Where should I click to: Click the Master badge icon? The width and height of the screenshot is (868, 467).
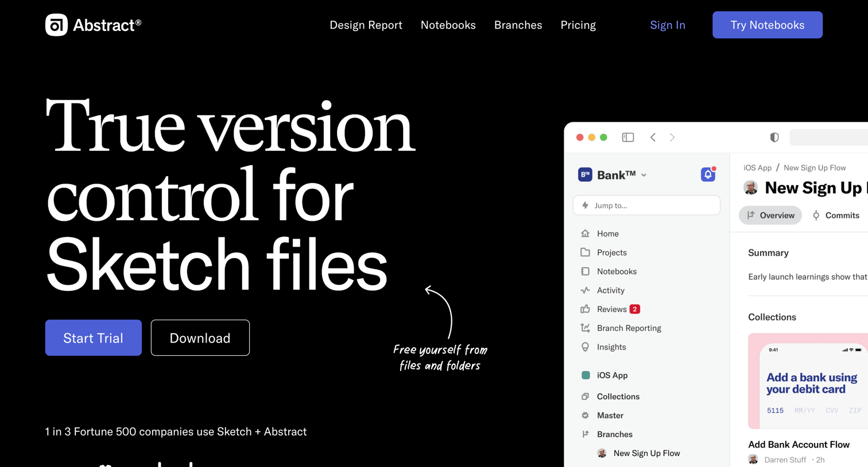point(585,415)
